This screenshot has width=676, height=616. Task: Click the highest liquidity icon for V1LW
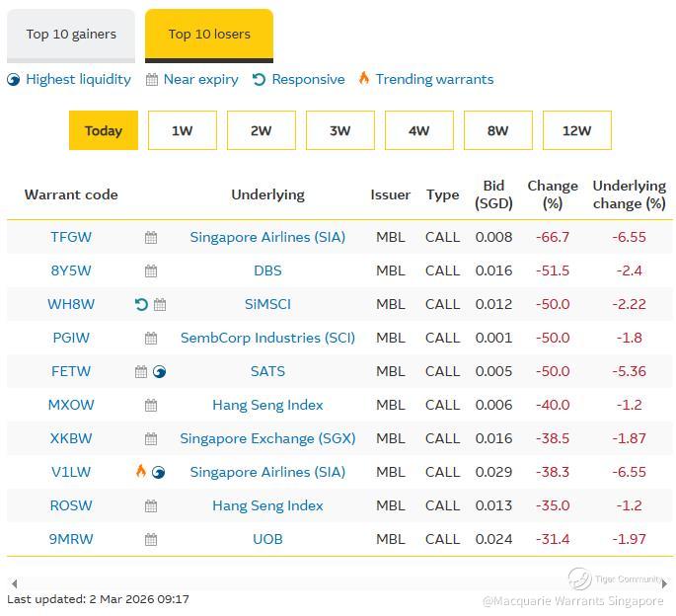pos(159,472)
